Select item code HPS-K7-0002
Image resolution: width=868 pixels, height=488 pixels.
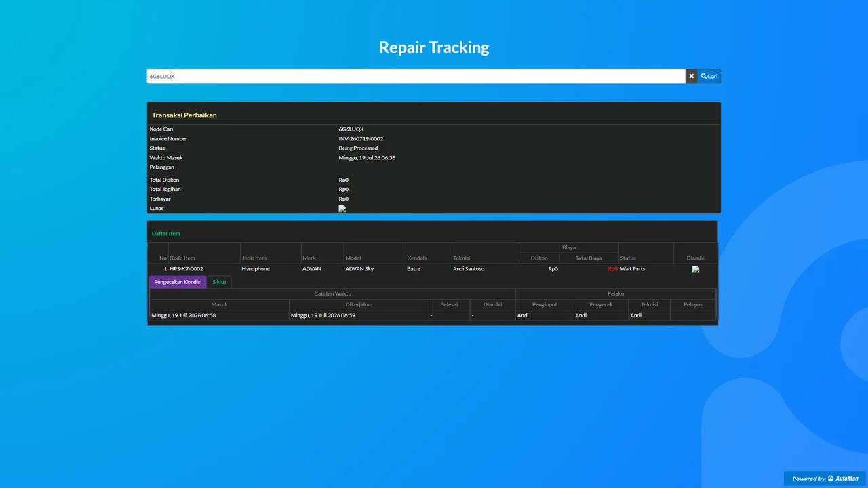click(186, 269)
